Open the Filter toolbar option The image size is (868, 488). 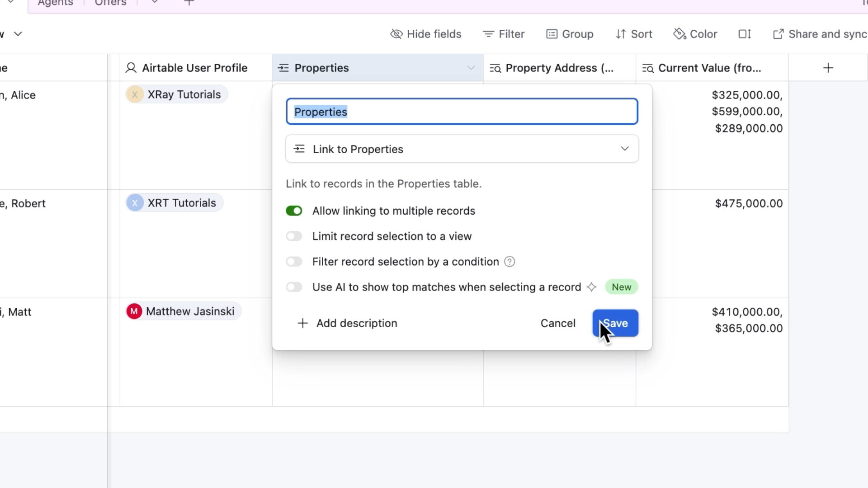click(x=504, y=34)
